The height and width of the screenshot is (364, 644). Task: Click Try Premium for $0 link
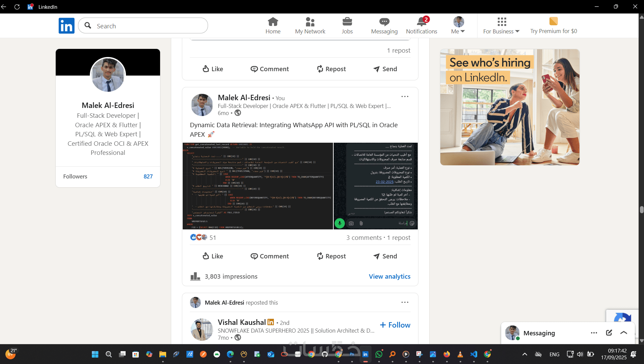553,26
